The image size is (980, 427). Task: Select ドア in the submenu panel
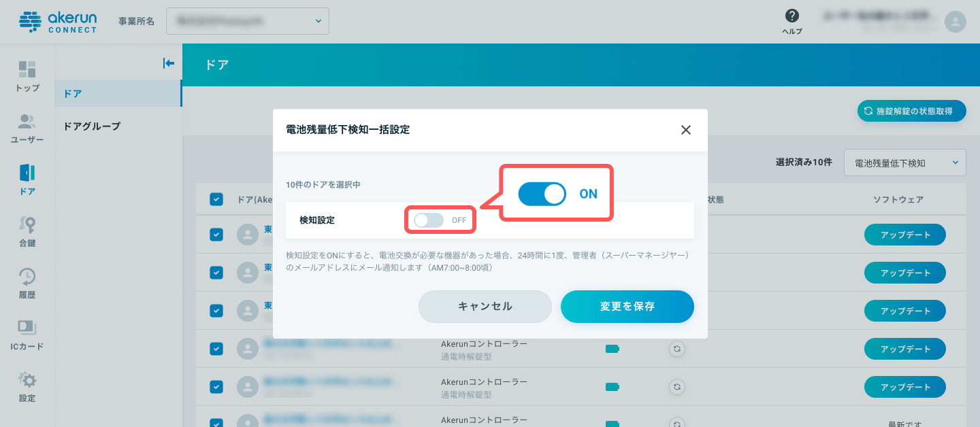coord(118,93)
